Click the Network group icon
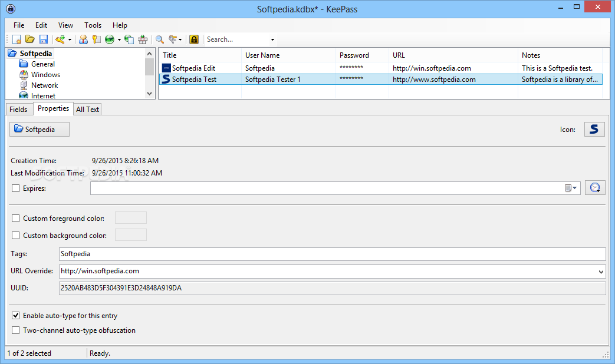The width and height of the screenshot is (615, 364). point(24,85)
